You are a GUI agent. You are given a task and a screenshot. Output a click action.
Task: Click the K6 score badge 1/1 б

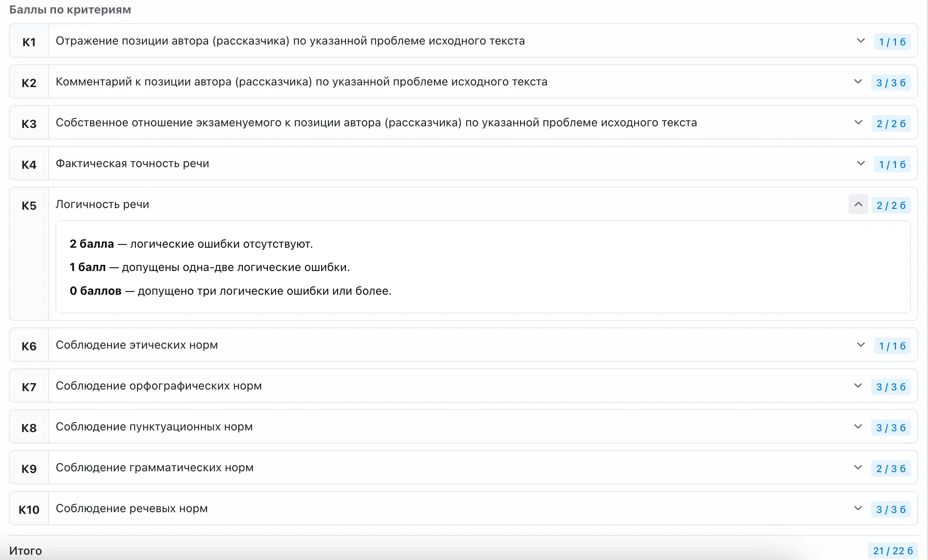pyautogui.click(x=892, y=346)
